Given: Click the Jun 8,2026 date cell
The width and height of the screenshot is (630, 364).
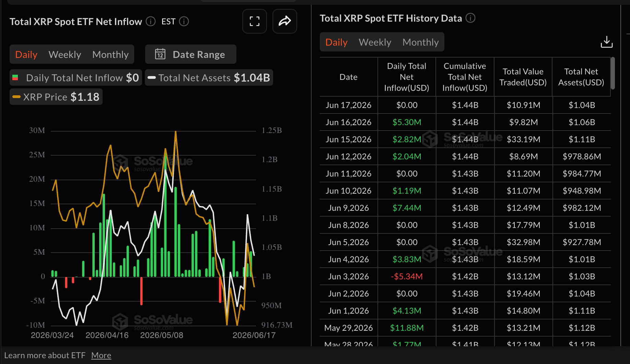Looking at the screenshot, I should (349, 225).
